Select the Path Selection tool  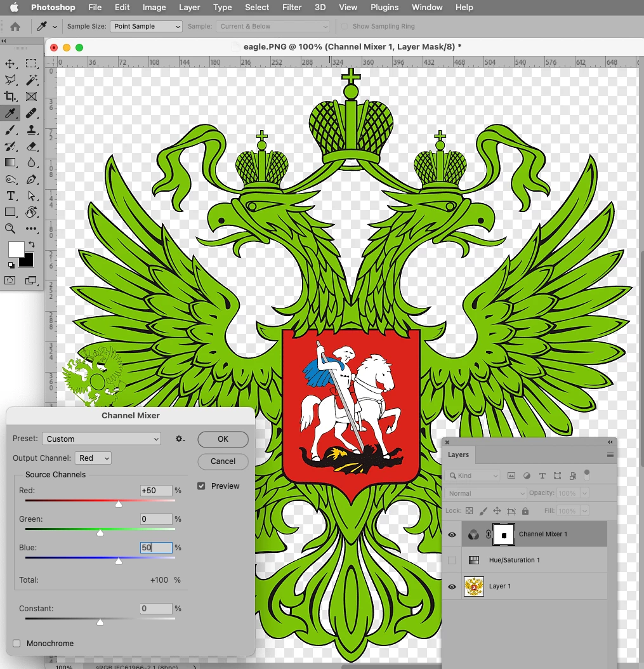pos(31,196)
